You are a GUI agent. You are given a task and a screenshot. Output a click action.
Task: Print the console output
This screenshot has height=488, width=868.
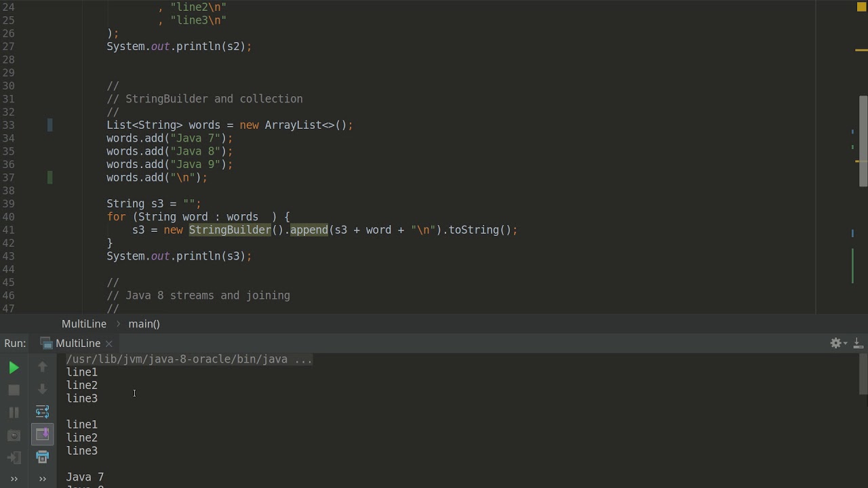(42, 457)
